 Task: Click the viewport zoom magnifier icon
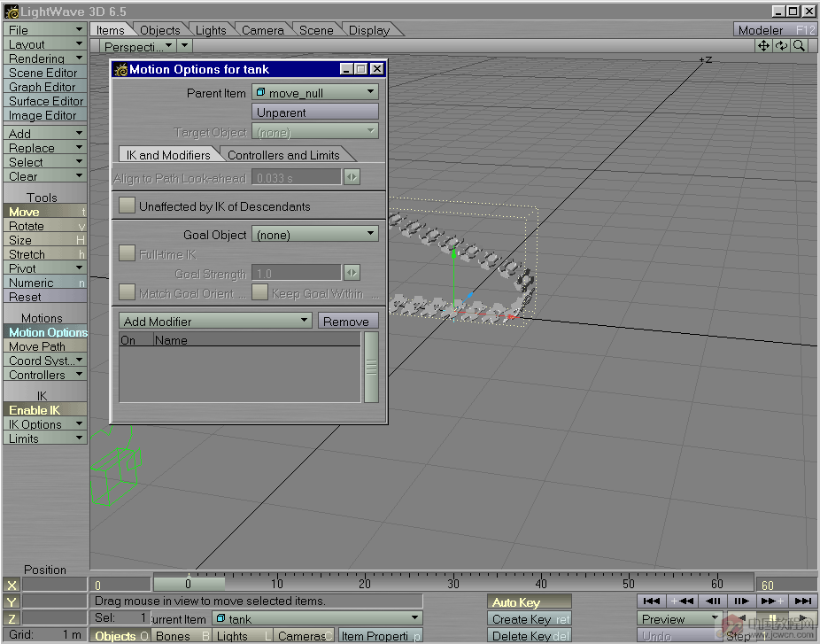tap(799, 46)
